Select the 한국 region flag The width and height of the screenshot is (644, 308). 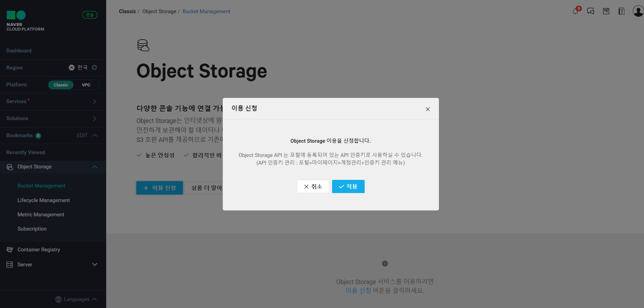(71, 67)
